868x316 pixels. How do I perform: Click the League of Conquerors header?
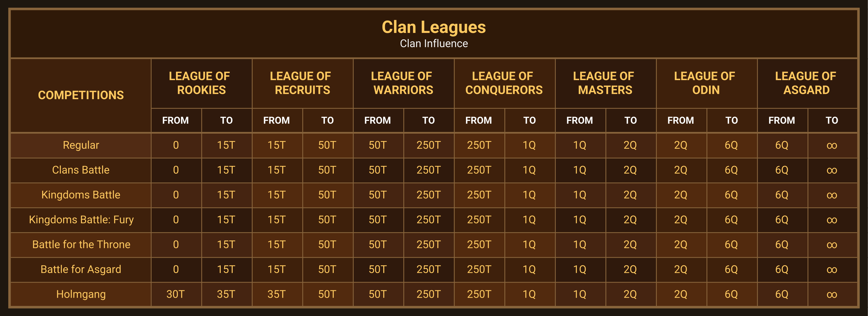[504, 83]
